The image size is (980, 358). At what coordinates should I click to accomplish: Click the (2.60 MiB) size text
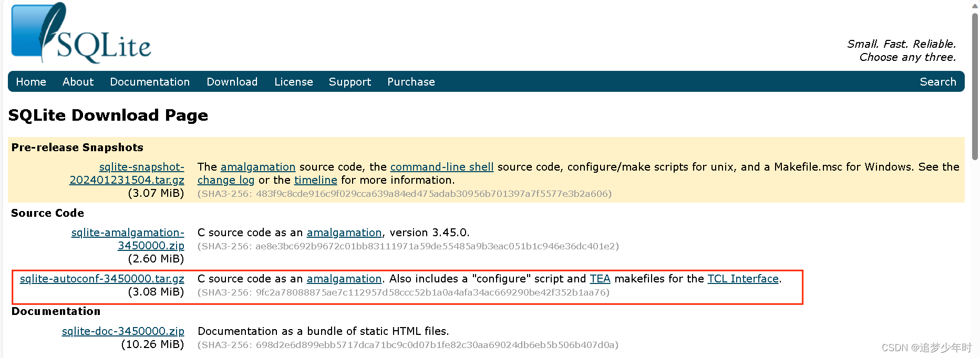(x=156, y=259)
